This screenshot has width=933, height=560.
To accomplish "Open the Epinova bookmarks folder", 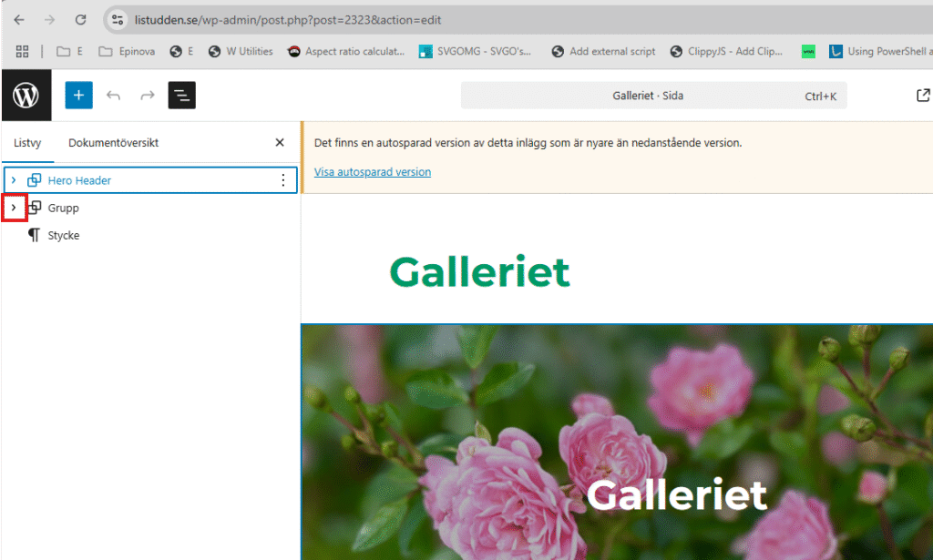I will (127, 52).
